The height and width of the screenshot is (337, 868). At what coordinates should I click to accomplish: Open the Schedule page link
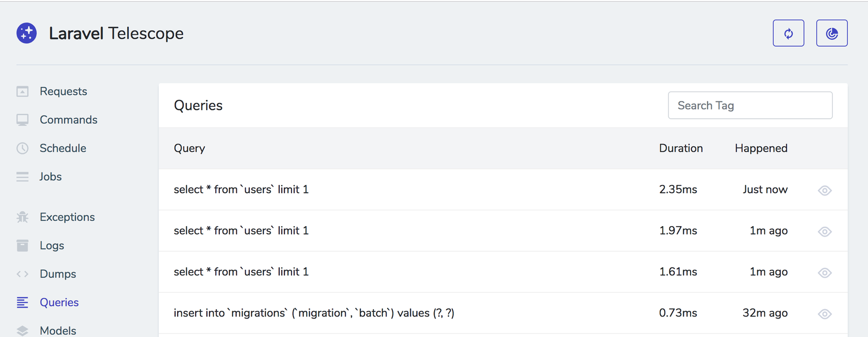(63, 148)
